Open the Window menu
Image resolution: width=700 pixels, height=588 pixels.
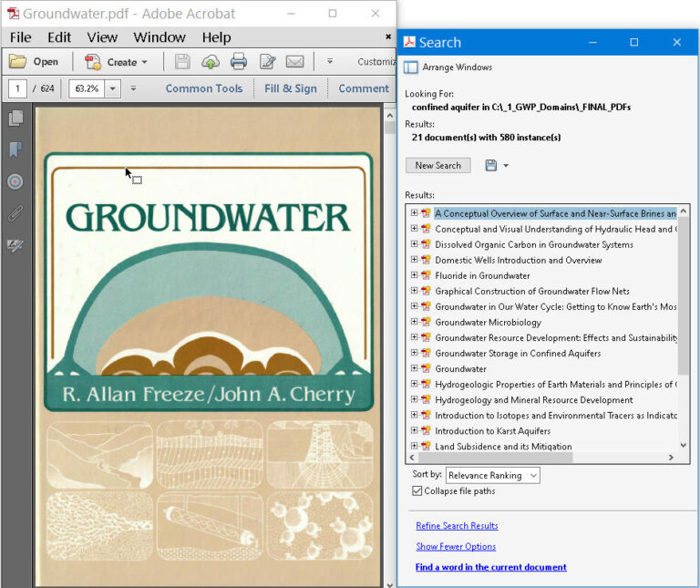click(x=160, y=37)
